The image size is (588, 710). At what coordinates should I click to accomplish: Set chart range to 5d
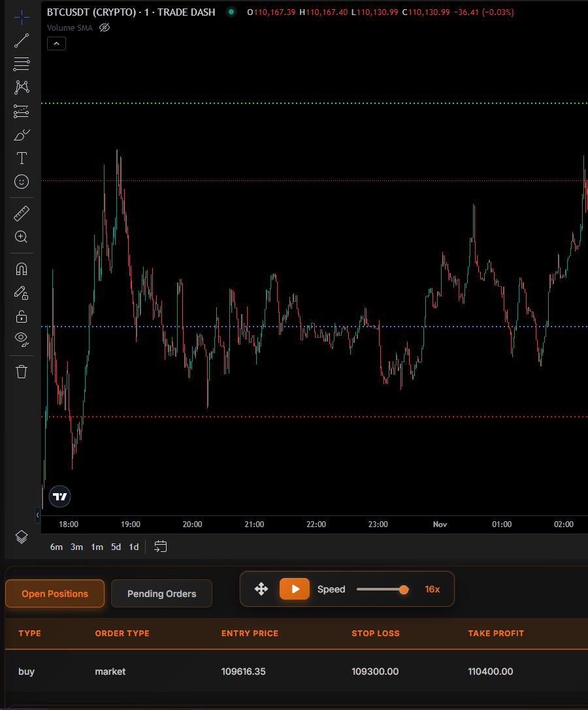click(116, 547)
